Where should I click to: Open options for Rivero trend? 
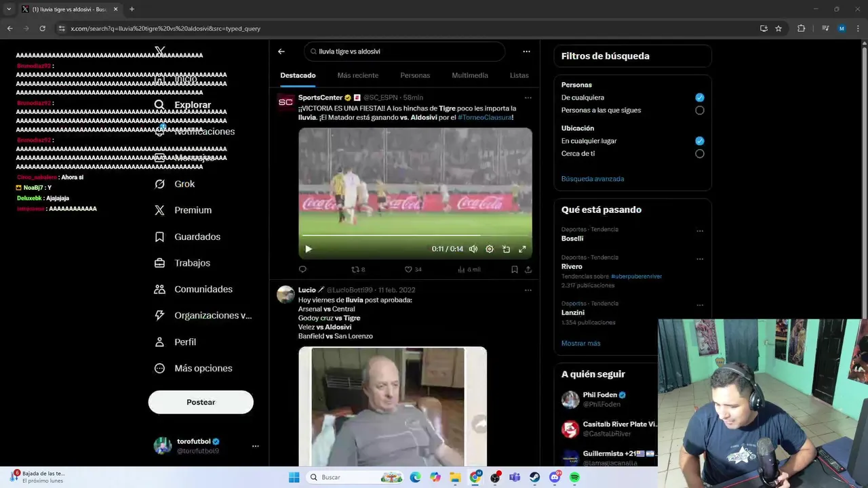(700, 259)
